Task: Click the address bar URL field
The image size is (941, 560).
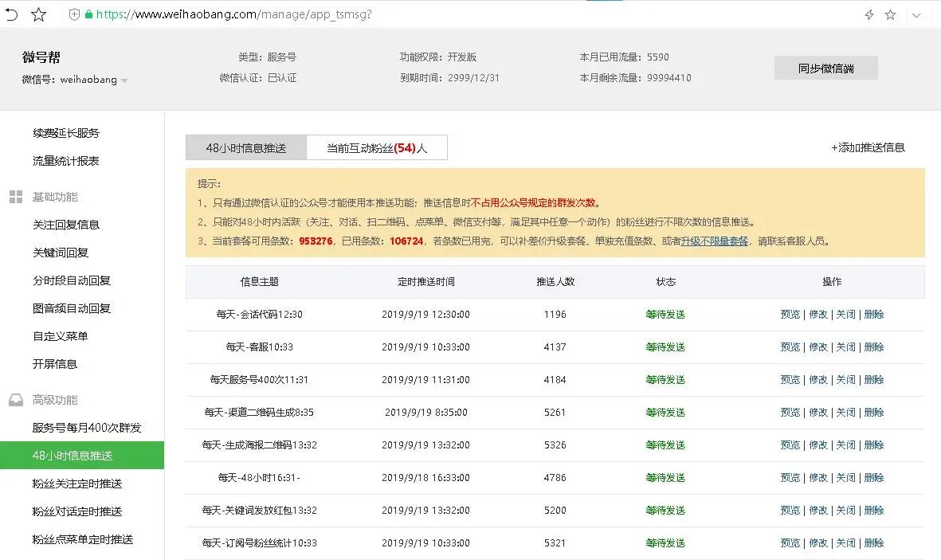Action: [x=233, y=14]
